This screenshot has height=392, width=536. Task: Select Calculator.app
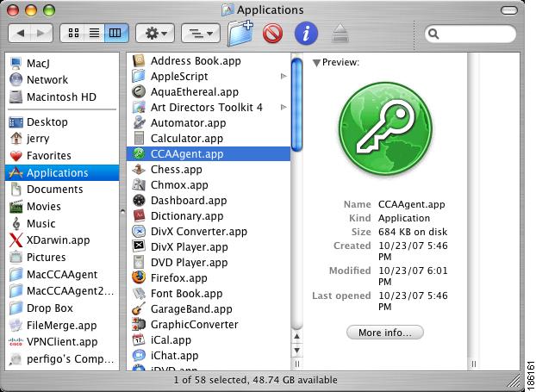(209, 139)
